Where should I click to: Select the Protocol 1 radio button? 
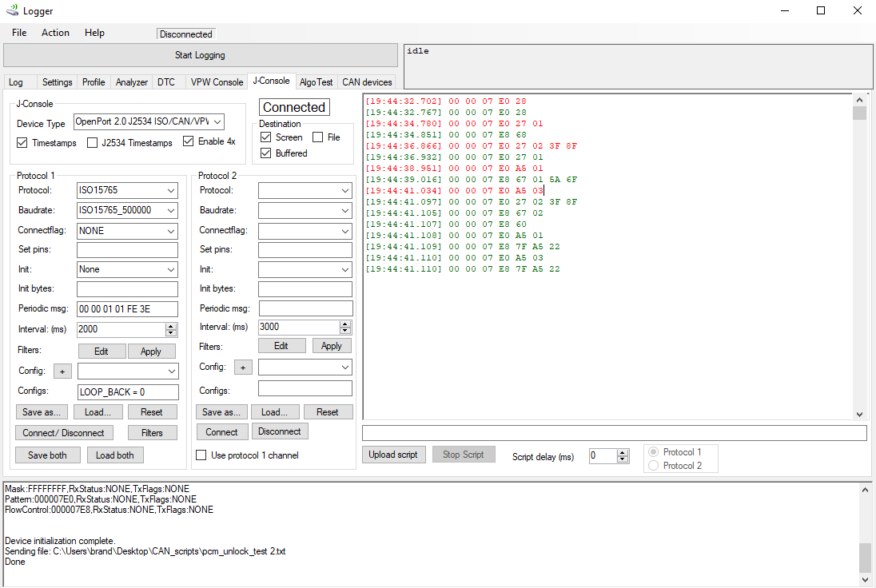653,451
